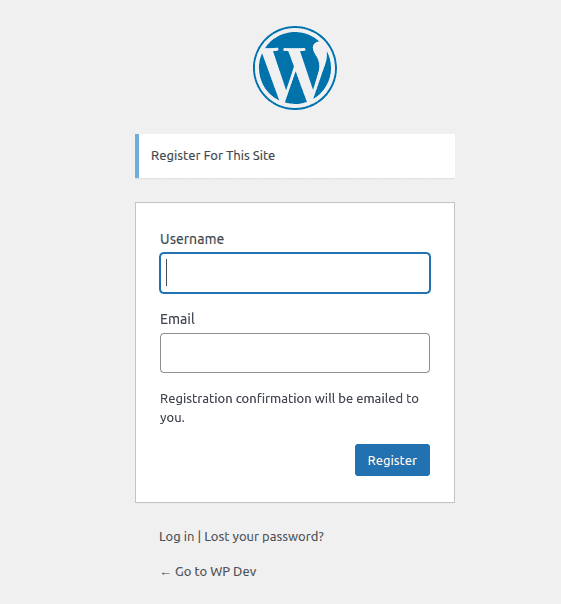Image resolution: width=561 pixels, height=604 pixels.
Task: Click the words "WP Dev" in the back link
Action: [x=233, y=572]
